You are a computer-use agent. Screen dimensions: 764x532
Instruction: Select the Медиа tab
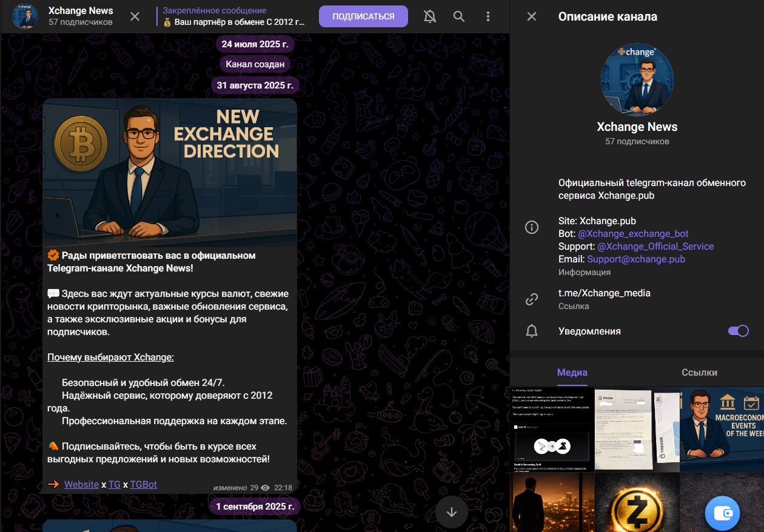(572, 373)
